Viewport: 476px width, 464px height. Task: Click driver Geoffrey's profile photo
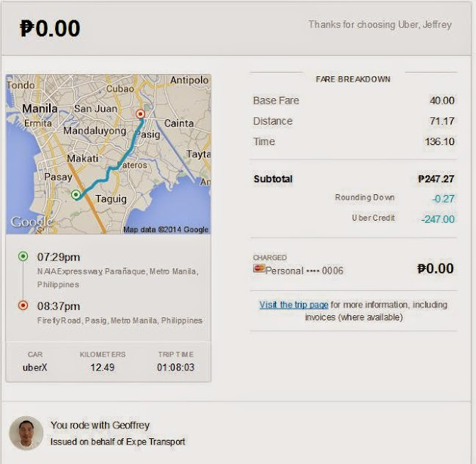tap(26, 433)
